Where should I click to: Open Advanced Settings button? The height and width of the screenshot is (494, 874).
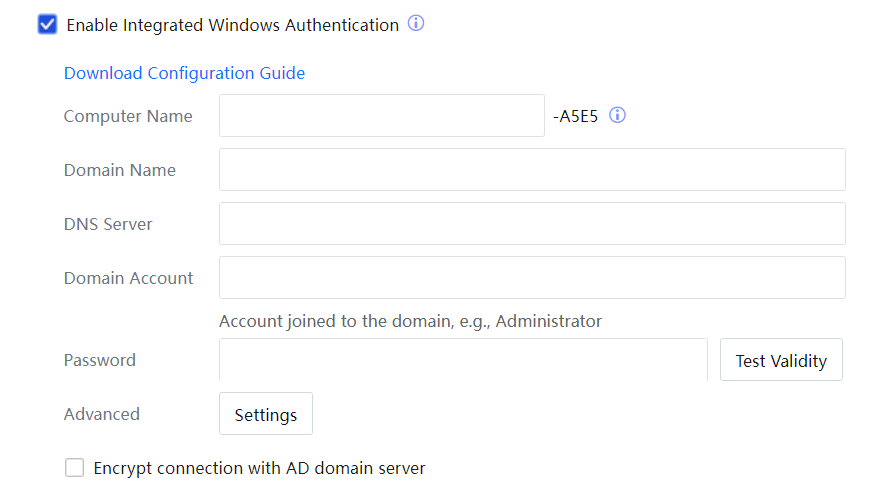[x=266, y=414]
